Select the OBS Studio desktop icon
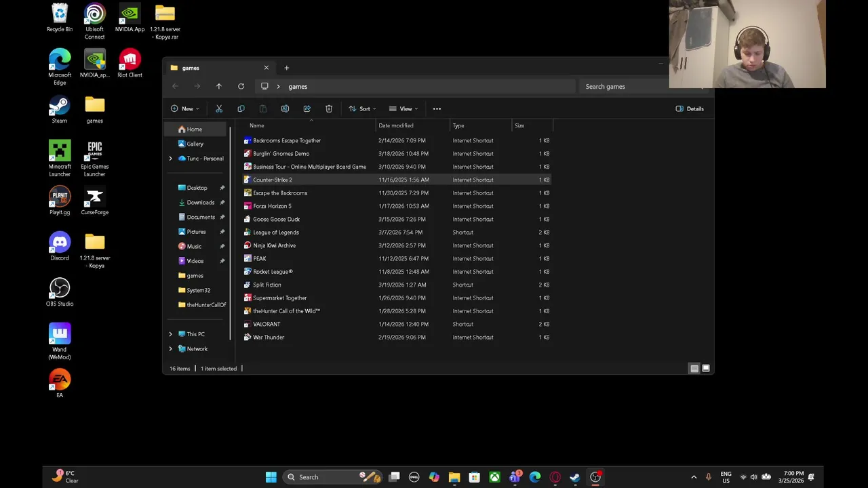This screenshot has height=488, width=868. point(60,292)
